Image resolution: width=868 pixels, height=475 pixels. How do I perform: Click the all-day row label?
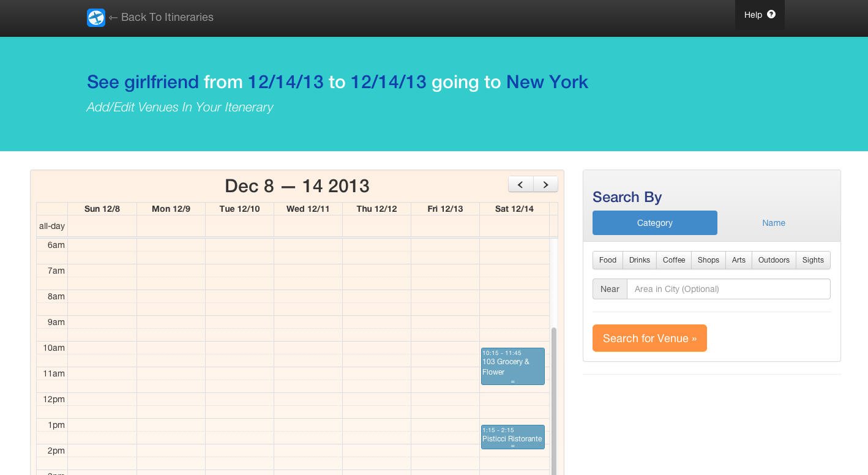[x=52, y=226]
